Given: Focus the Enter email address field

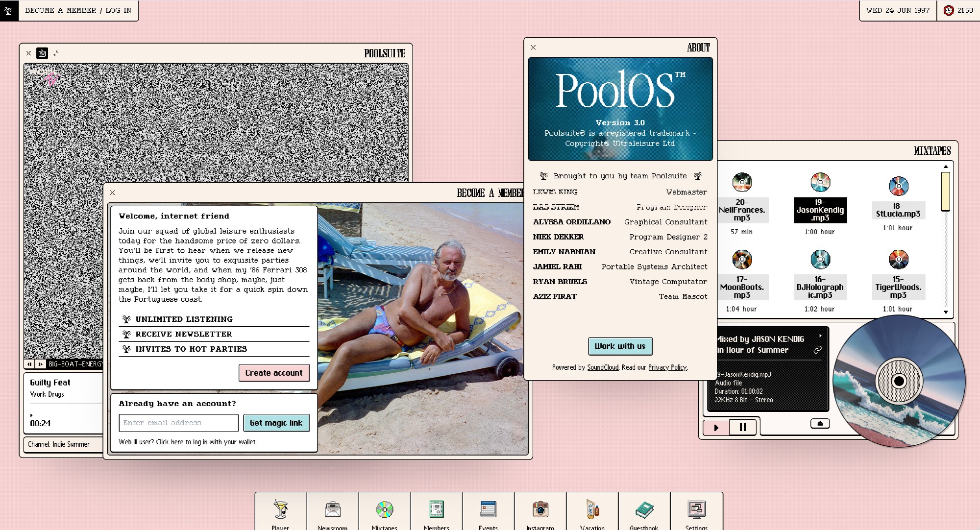Looking at the screenshot, I should click(x=178, y=423).
